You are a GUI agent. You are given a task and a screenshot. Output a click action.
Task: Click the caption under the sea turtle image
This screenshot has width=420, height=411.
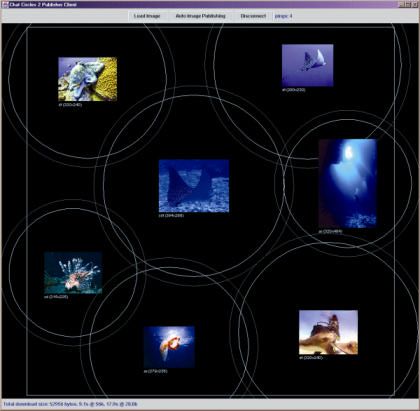click(x=311, y=358)
